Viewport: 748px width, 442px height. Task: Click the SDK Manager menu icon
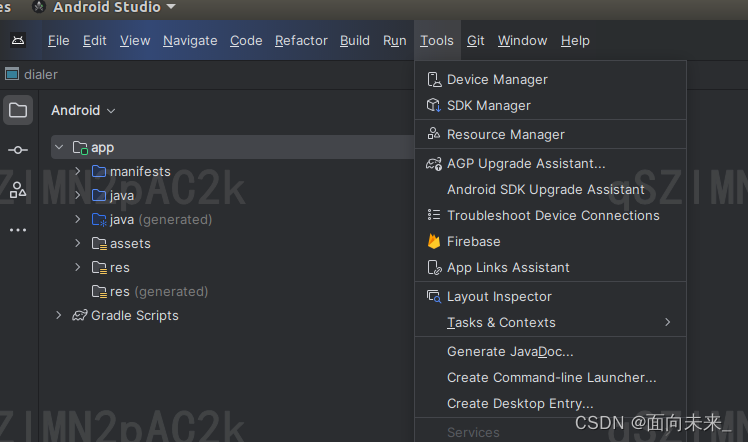[434, 105]
